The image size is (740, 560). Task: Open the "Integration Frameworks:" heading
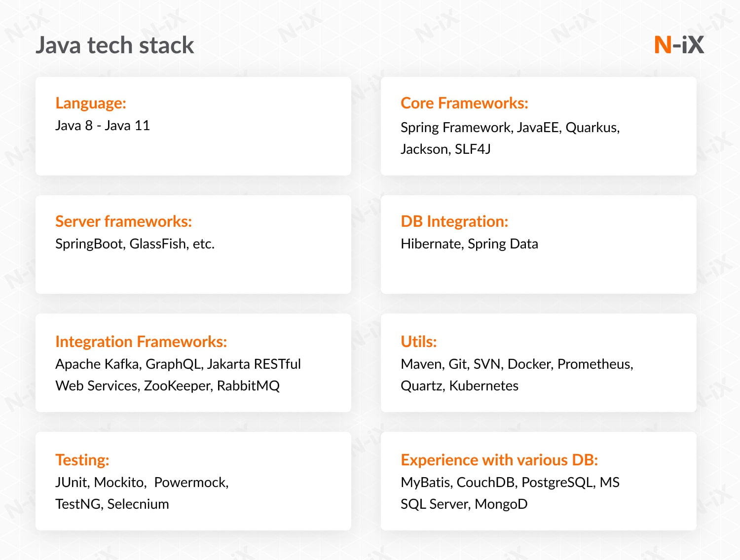click(141, 342)
